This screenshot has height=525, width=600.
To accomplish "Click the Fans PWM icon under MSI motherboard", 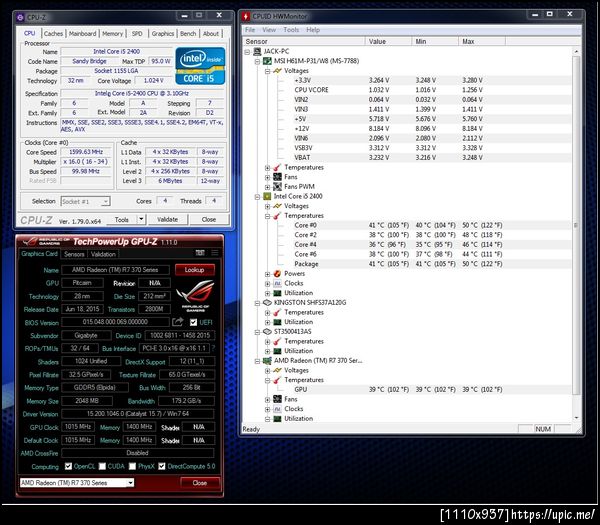I will 278,187.
